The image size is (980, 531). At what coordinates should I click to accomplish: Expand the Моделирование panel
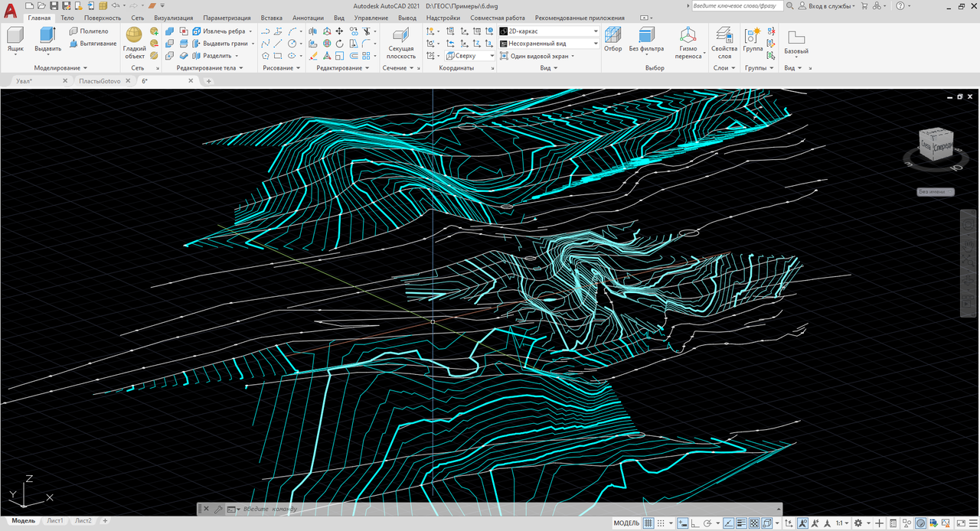point(60,68)
